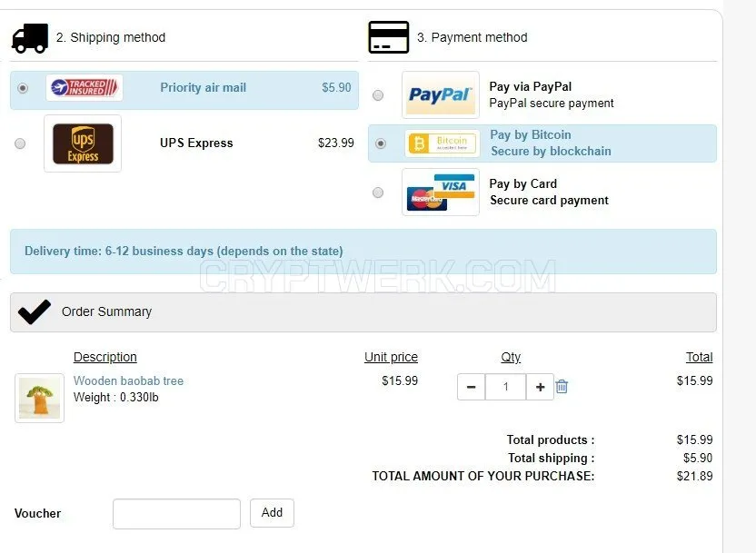756x553 pixels.
Task: Increase quantity with plus button
Action: click(540, 387)
